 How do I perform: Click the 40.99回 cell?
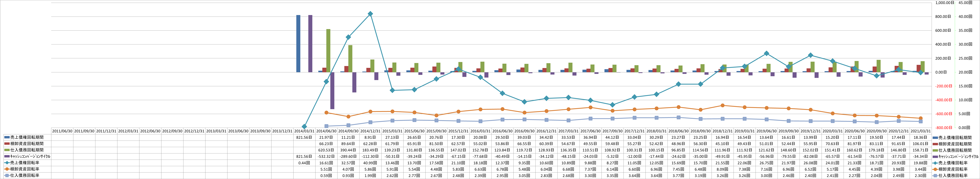tap(370, 163)
